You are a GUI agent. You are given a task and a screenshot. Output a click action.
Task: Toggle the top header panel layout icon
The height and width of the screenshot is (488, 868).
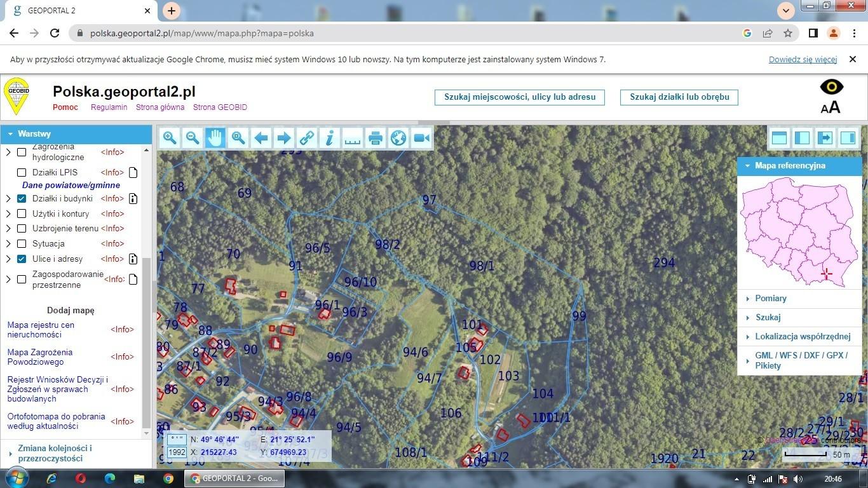coord(779,138)
